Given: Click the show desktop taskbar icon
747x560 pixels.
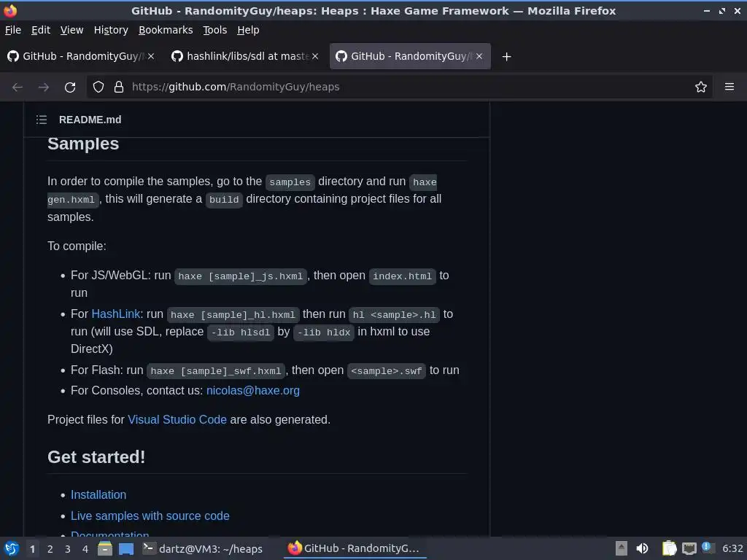Looking at the screenshot, I should 126,548.
